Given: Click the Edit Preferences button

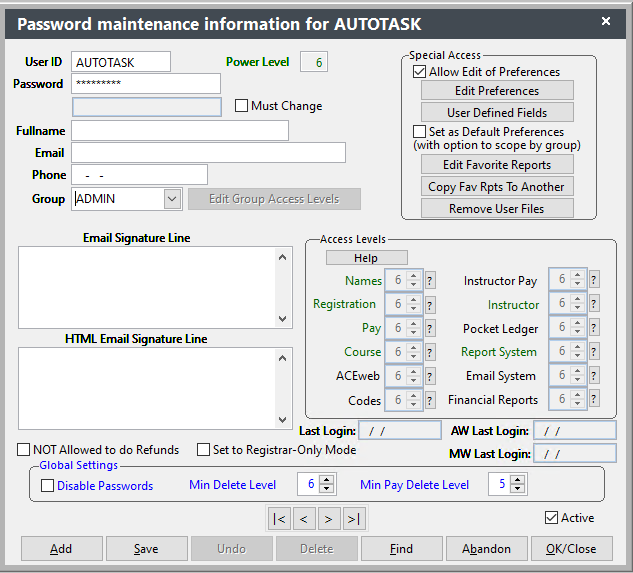Looking at the screenshot, I should [497, 90].
